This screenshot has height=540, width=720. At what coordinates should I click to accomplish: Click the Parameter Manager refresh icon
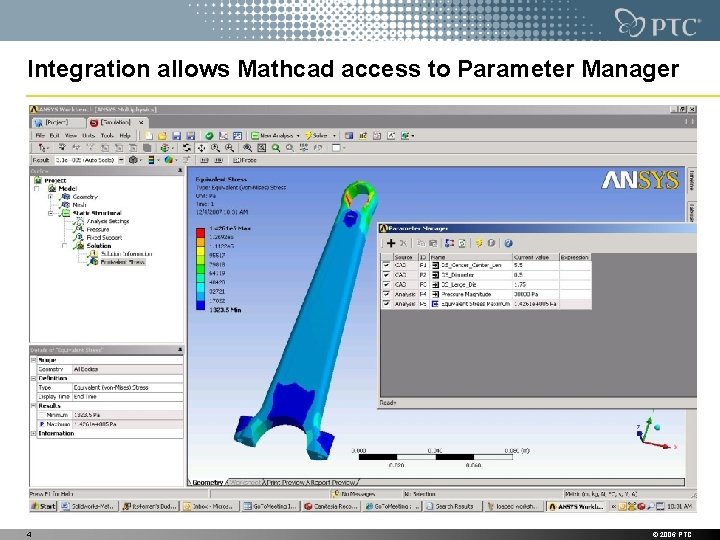(462, 243)
